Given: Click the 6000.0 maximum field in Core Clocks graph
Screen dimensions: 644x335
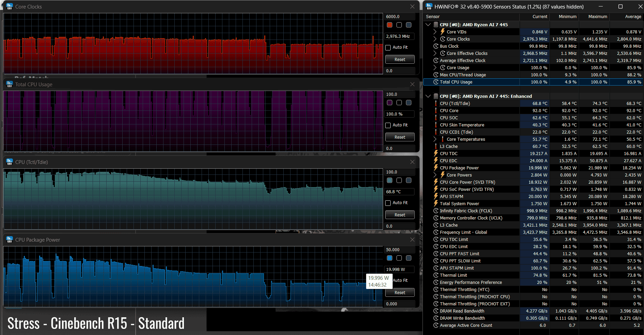Looking at the screenshot, I should (400, 16).
